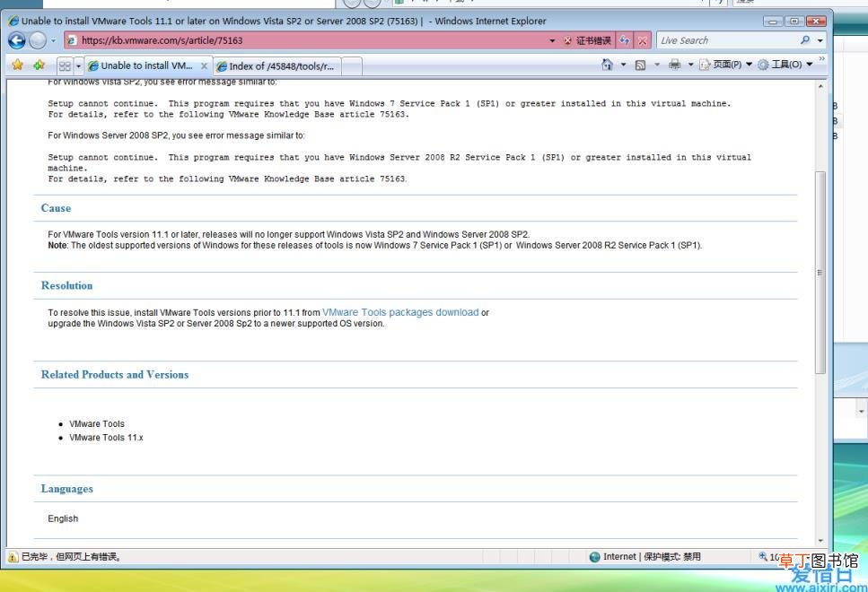Click the Home icon in command bar
This screenshot has height=592, width=868.
[608, 65]
